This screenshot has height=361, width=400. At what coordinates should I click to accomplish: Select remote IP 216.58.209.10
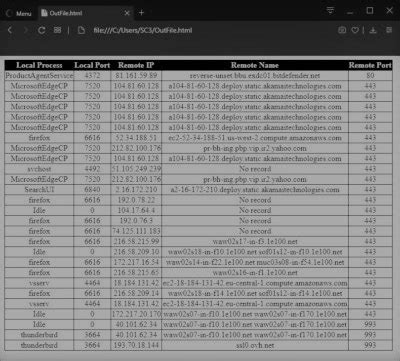pos(136,252)
